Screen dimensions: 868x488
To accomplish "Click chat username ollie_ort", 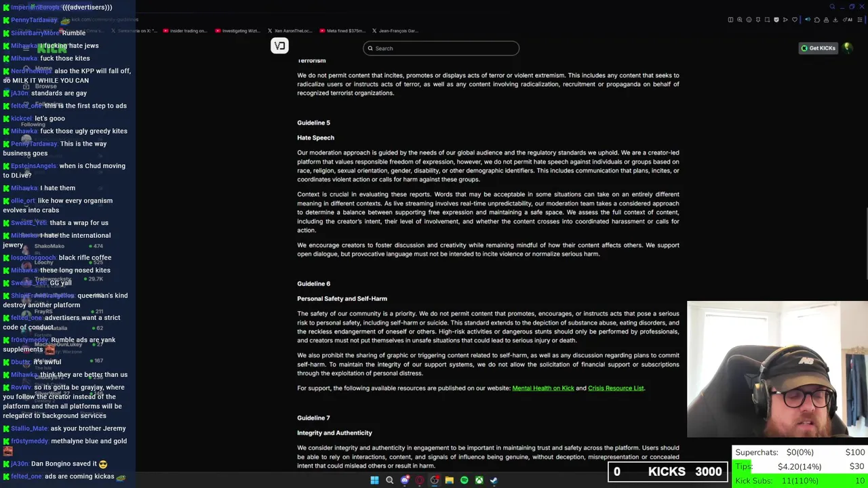I will (x=22, y=201).
